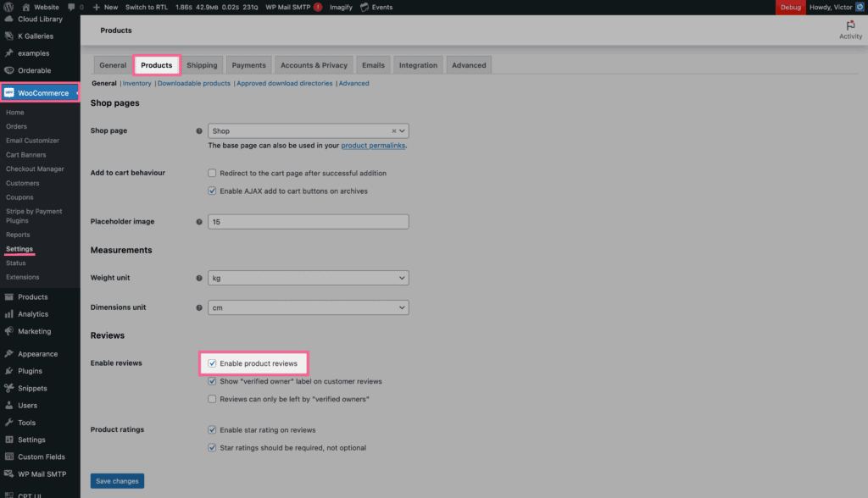Click the Dimensions unit help icon
The image size is (868, 498).
click(199, 307)
